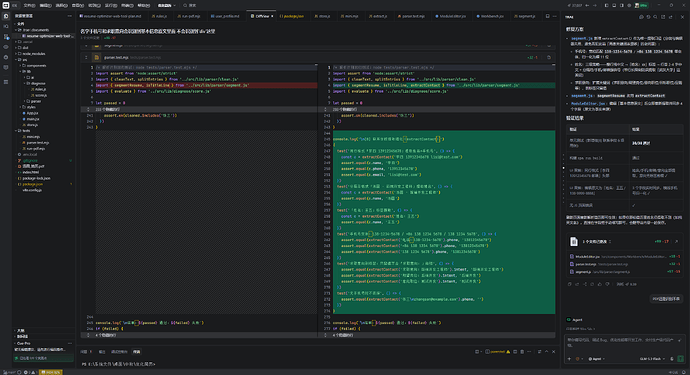Switch to the Workbench.jsx tab

coord(490,16)
